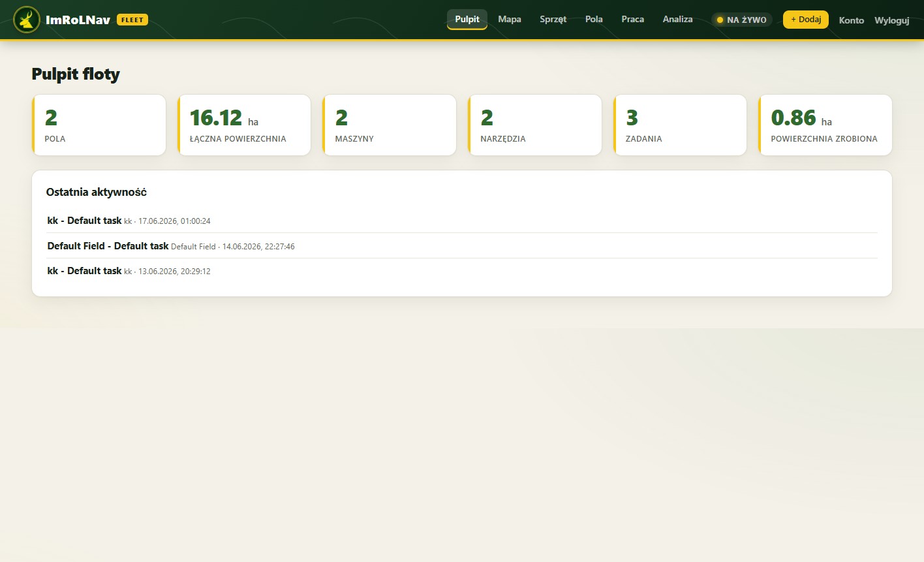Click the + Dodaj button
The height and width of the screenshot is (562, 924).
coord(806,20)
